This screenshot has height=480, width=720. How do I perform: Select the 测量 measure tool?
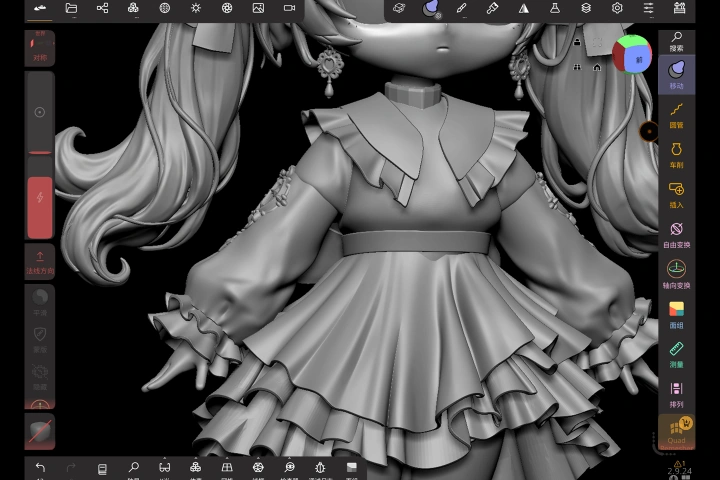tap(676, 355)
